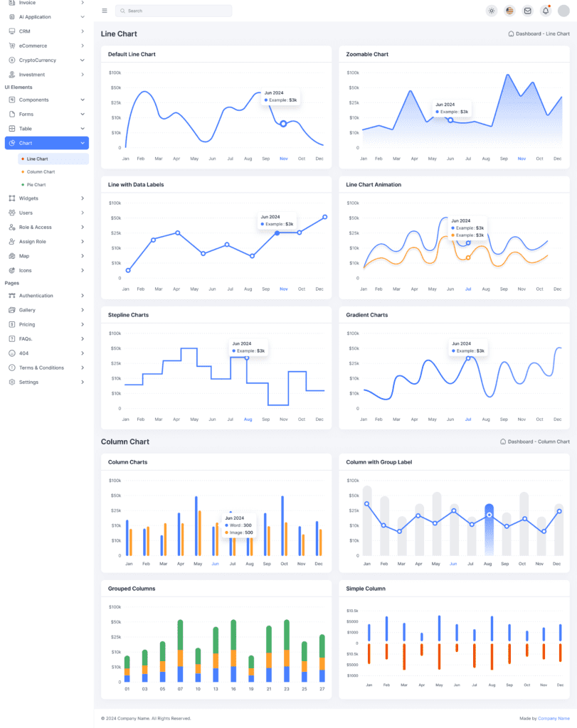Select Pie Chart submenu item

[36, 185]
